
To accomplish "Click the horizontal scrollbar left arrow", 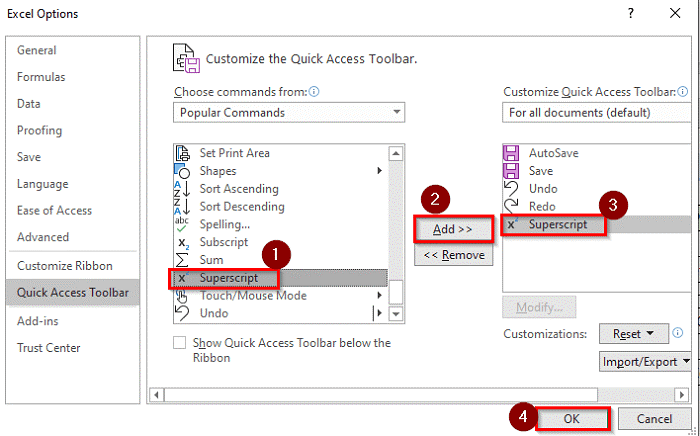I will coord(157,395).
